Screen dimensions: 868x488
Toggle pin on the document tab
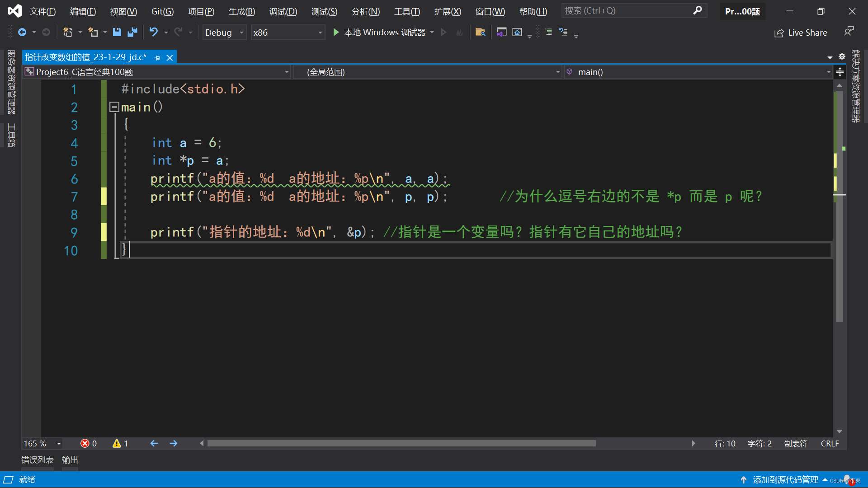click(157, 57)
